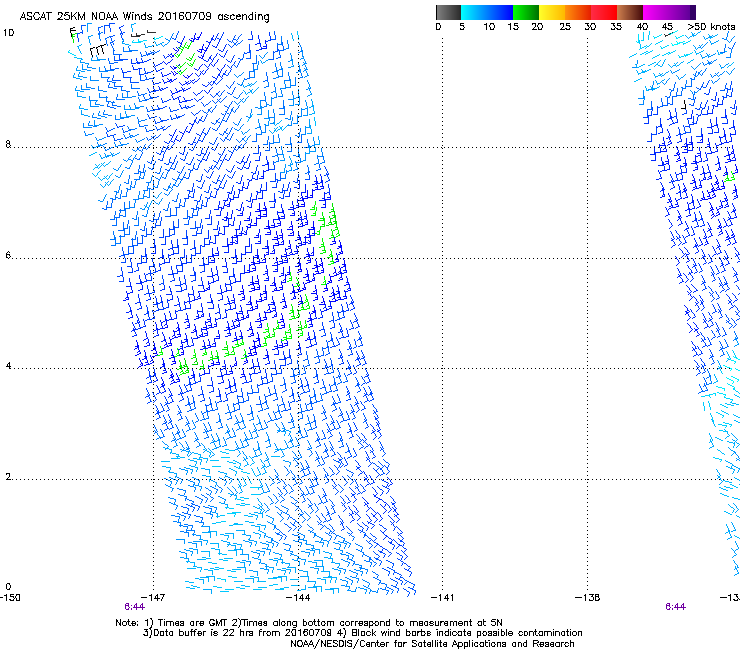Image resolution: width=740 pixels, height=650 pixels.
Task: Select the brown 35-40 knots legend segment
Action: [630, 12]
